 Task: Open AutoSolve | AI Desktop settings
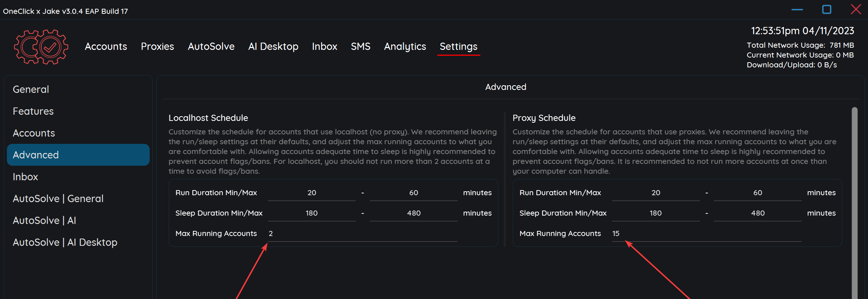[x=65, y=242]
